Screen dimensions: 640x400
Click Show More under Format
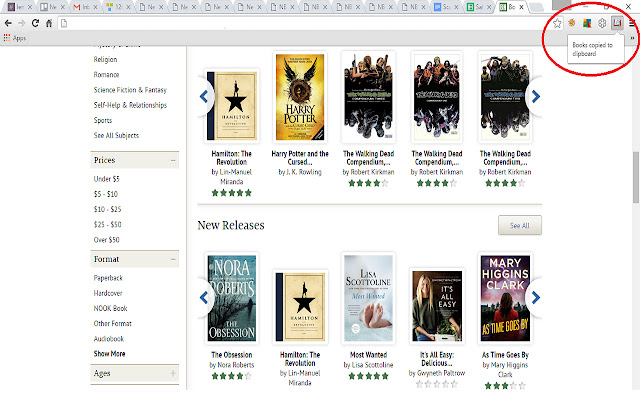(x=109, y=354)
